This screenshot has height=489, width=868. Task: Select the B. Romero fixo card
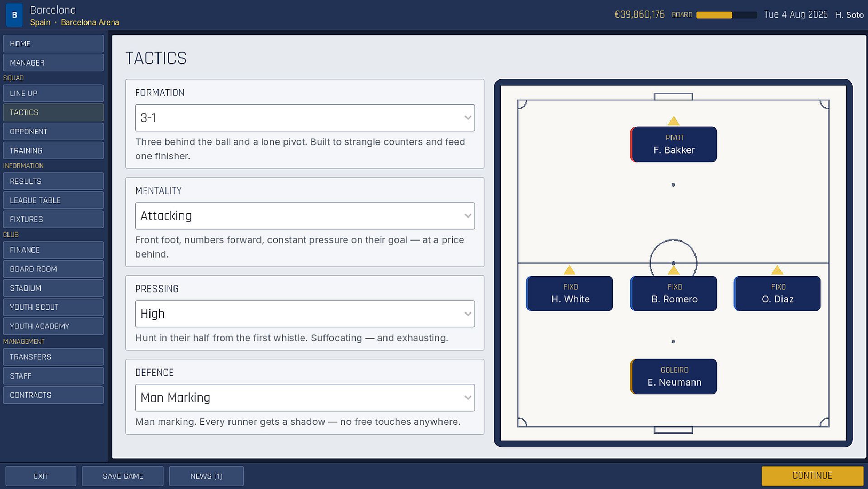point(673,293)
